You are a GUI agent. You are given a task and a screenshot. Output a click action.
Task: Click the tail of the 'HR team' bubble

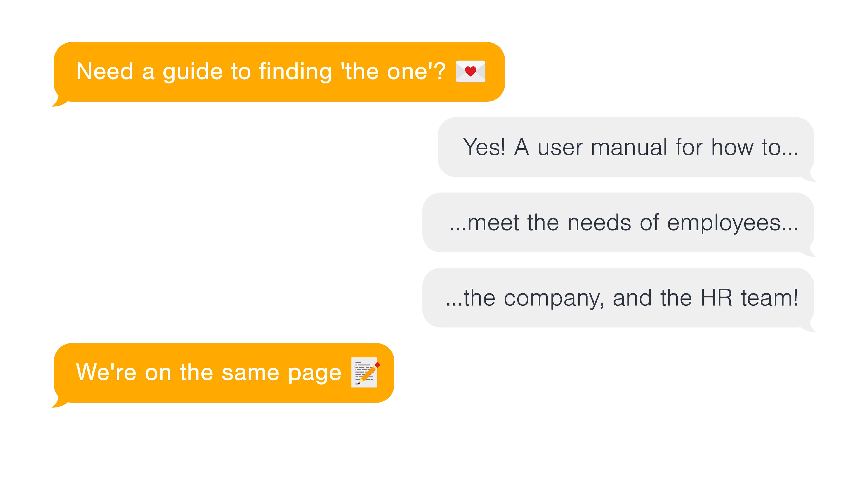click(x=808, y=327)
